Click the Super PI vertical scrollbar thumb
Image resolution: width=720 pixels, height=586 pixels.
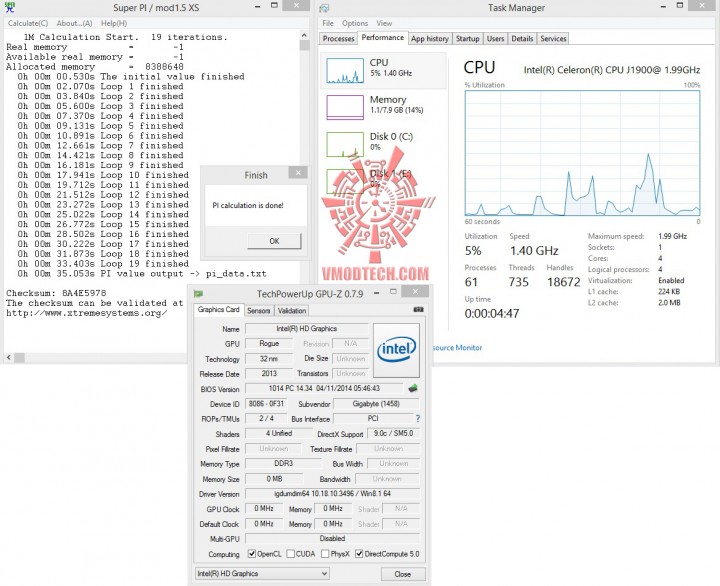pos(304,45)
